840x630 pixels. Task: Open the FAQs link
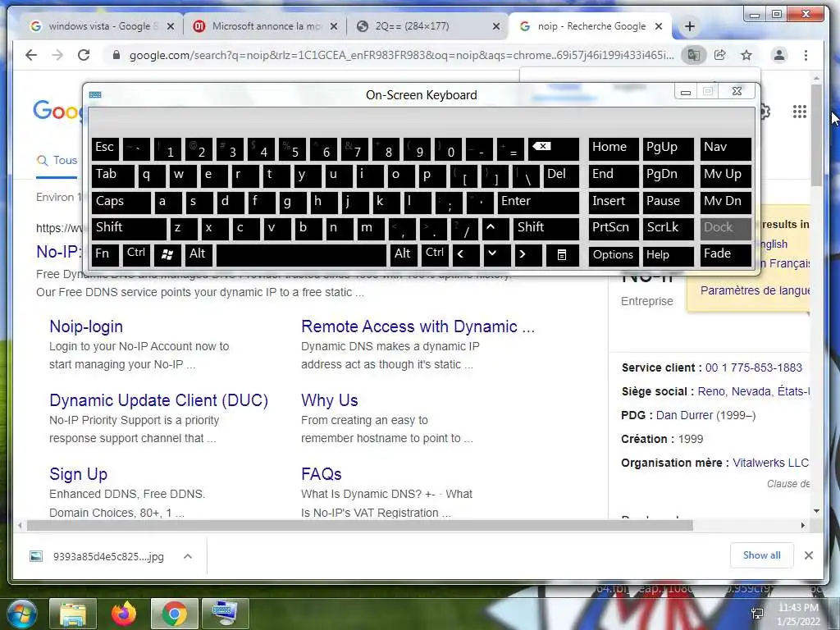coord(322,474)
